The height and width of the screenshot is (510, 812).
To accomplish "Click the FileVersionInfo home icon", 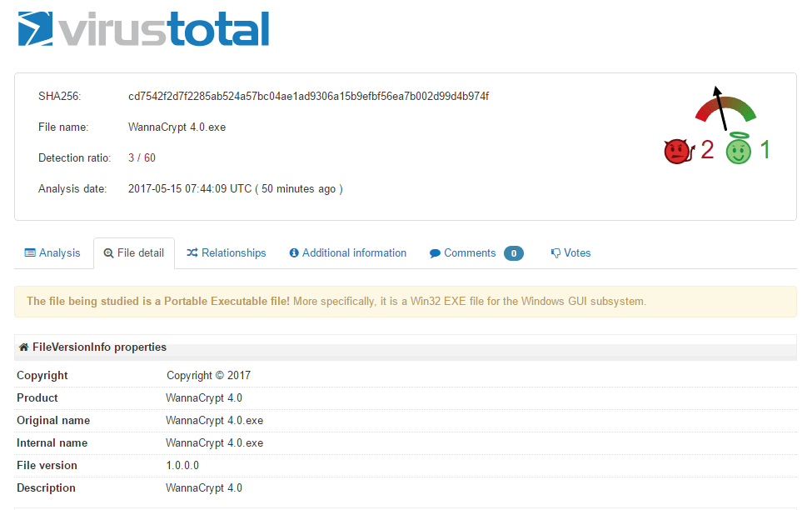I will 23,347.
